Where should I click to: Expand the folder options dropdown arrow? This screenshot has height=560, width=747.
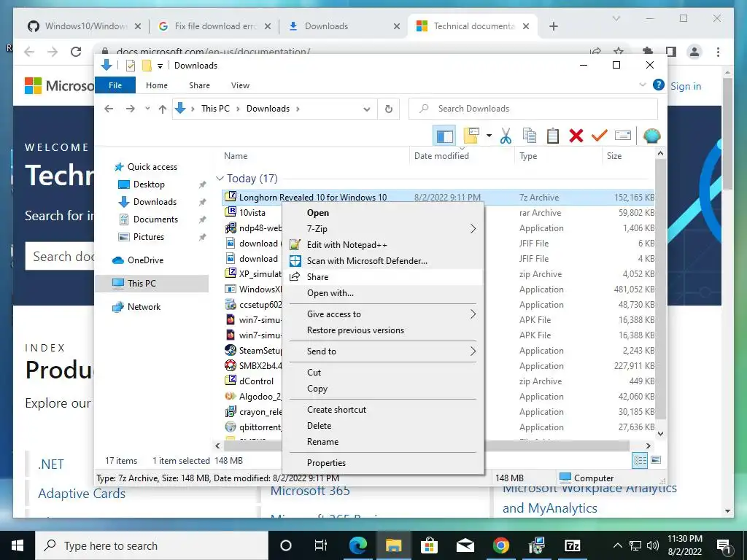tap(489, 136)
